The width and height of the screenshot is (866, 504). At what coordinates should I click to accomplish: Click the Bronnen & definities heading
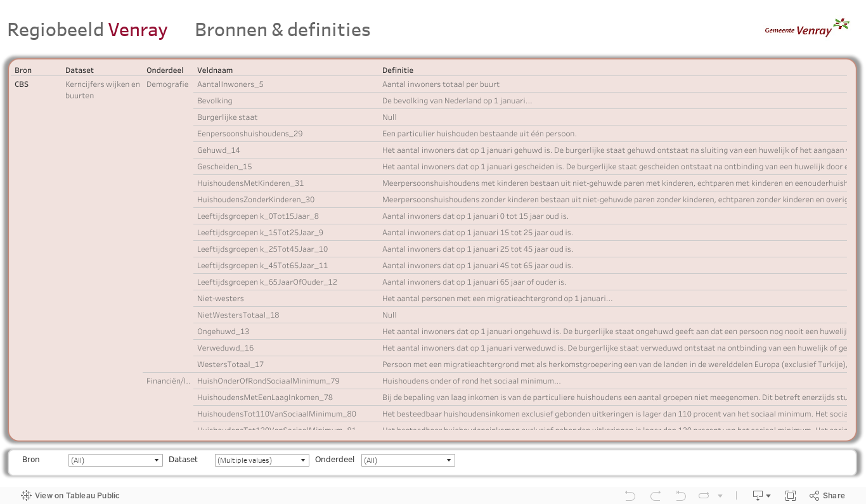point(283,30)
